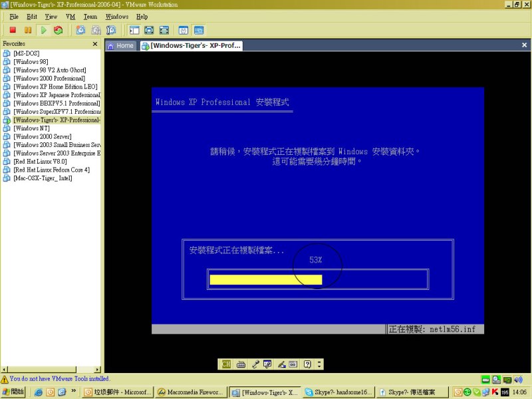The width and height of the screenshot is (532, 399).
Task: Open the on-screen keyboard pad icon on the IME bar
Action: 293,364
